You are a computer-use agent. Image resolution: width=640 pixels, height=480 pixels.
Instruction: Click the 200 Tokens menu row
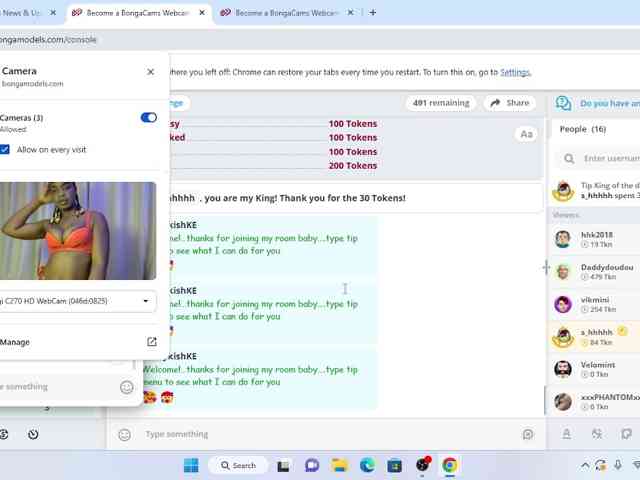(x=273, y=166)
